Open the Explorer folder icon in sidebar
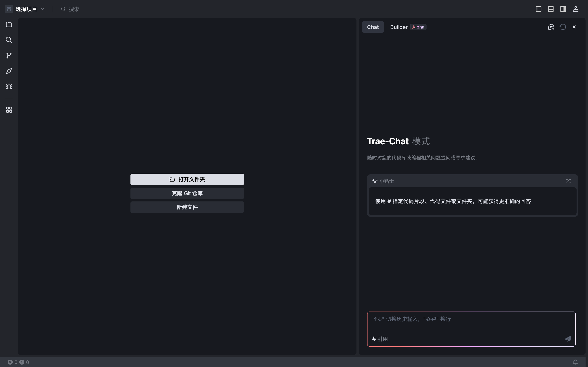 click(9, 24)
